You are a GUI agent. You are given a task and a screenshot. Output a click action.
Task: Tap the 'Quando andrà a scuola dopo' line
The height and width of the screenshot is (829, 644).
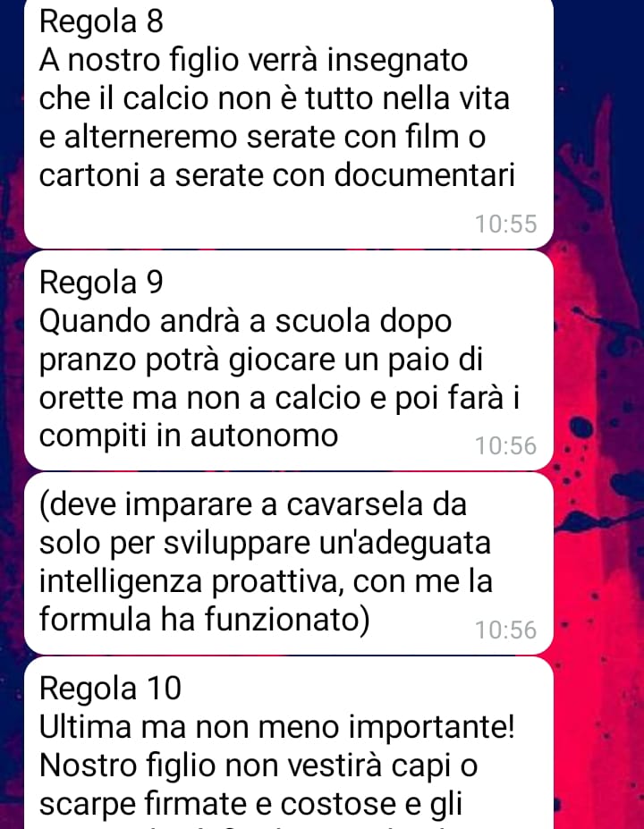click(245, 321)
